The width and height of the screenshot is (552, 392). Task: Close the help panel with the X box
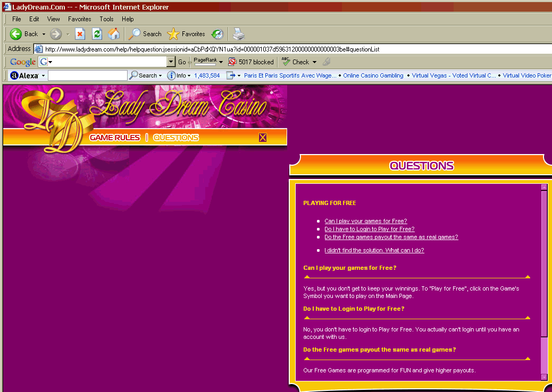263,138
